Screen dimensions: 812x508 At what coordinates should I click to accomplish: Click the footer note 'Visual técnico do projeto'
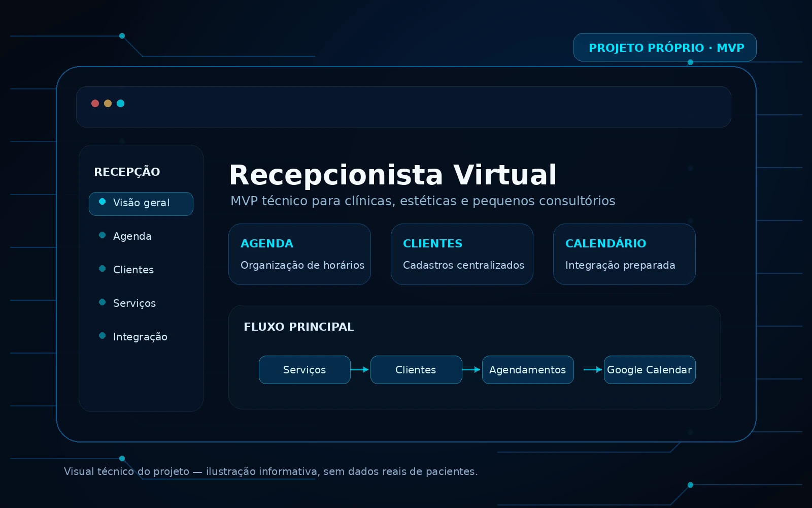click(270, 471)
